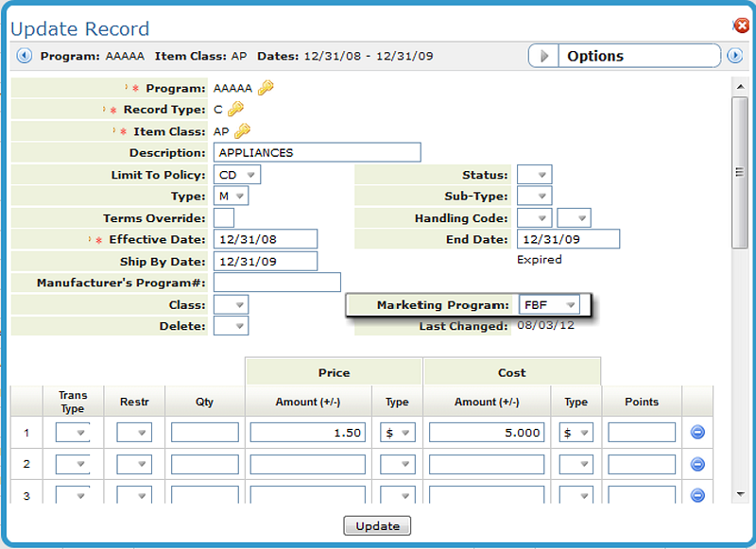
Task: Click the vertical scrollbar thumb
Action: coord(740,170)
